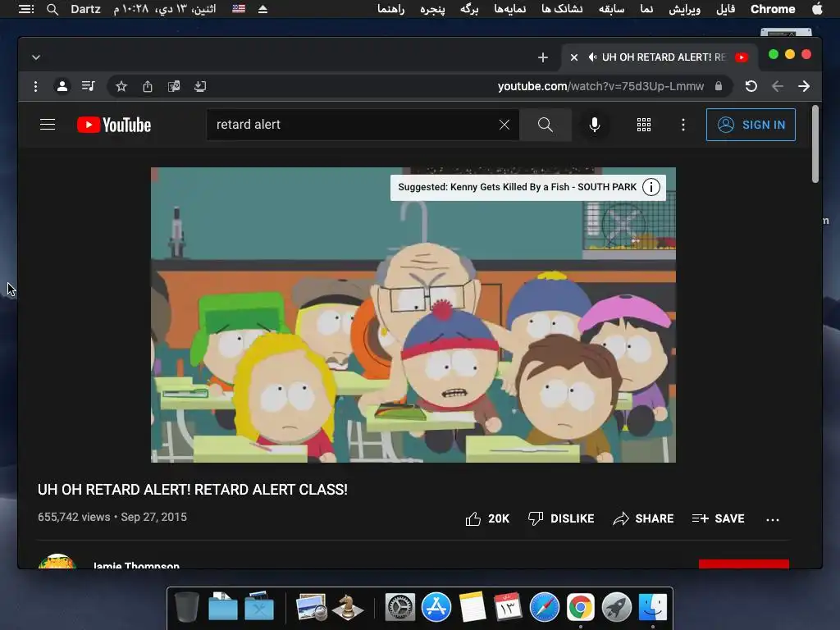Viewport: 840px width, 630px height.
Task: Like the video with the thumbs-up
Action: 487,518
